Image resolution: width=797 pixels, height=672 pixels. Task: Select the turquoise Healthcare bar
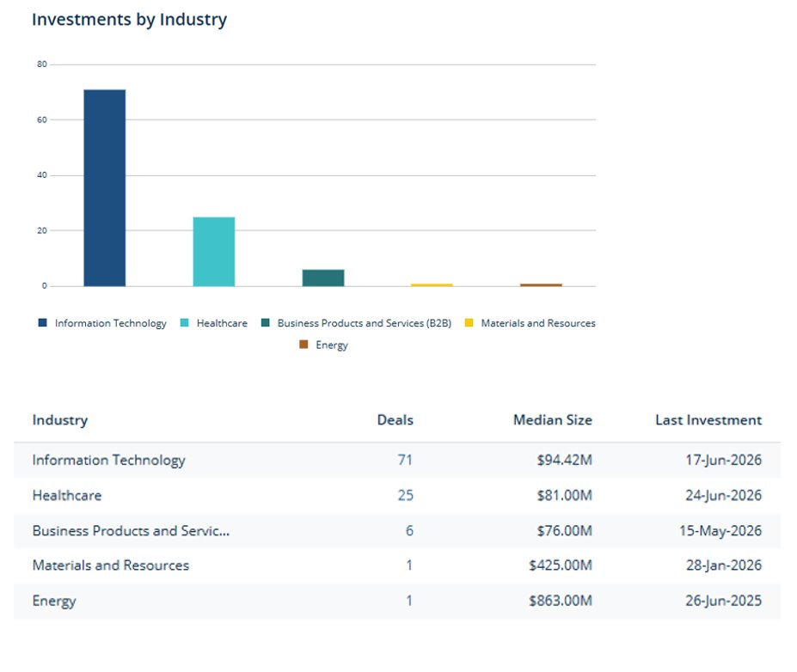click(x=214, y=252)
